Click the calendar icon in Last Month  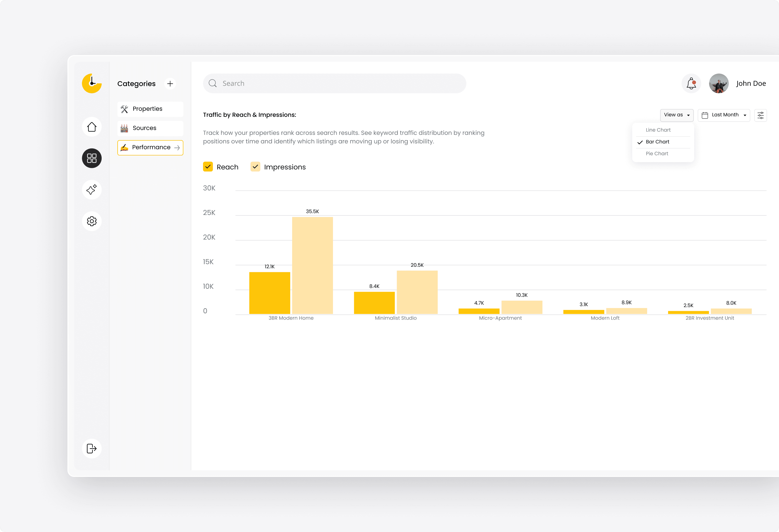705,115
